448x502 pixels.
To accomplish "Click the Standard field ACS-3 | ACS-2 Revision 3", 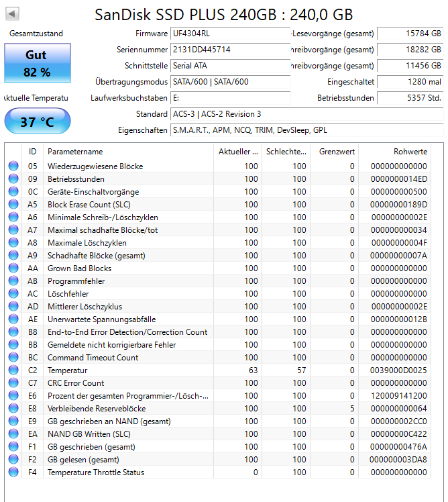I will pyautogui.click(x=307, y=114).
